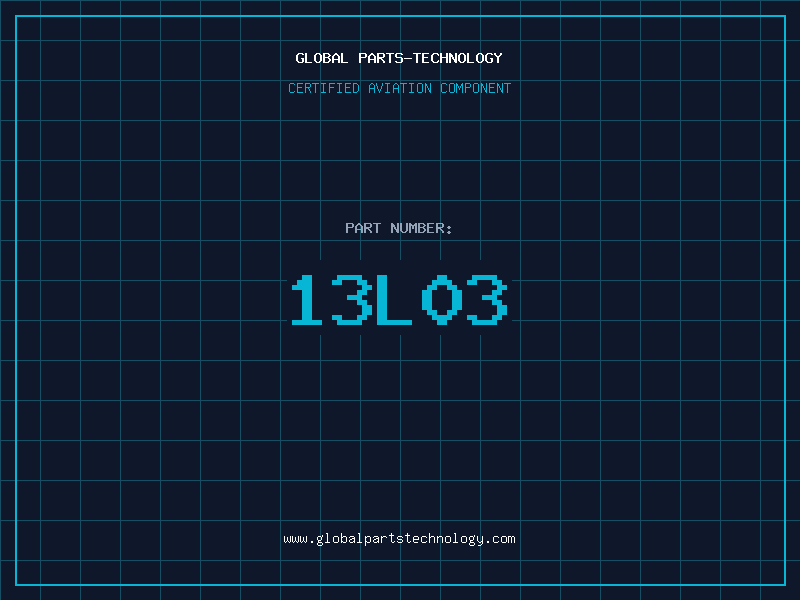Click the PART NUMBER: label
This screenshot has height=600, width=800.
click(399, 228)
